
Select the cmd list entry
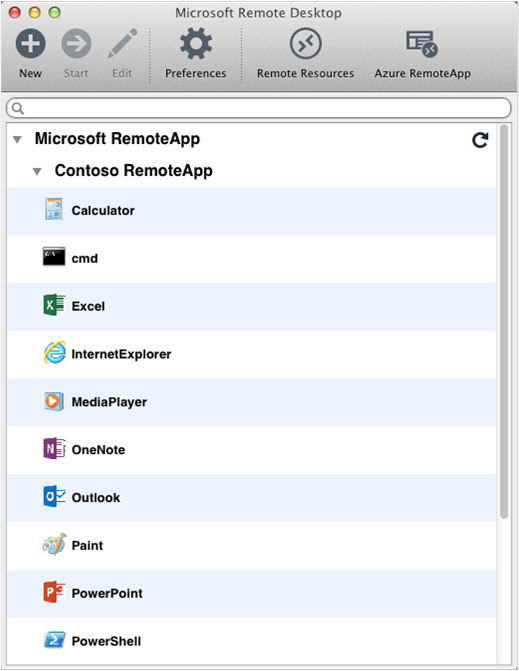coord(251,258)
